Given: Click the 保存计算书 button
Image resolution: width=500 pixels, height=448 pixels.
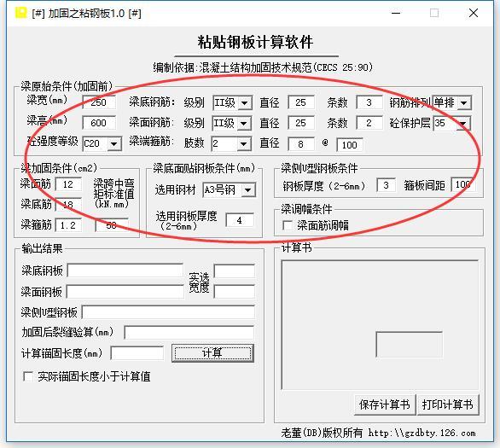Looking at the screenshot, I should (x=385, y=404).
